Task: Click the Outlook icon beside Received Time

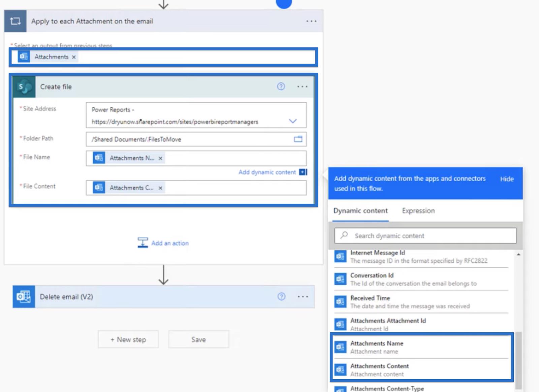Action: click(x=340, y=301)
